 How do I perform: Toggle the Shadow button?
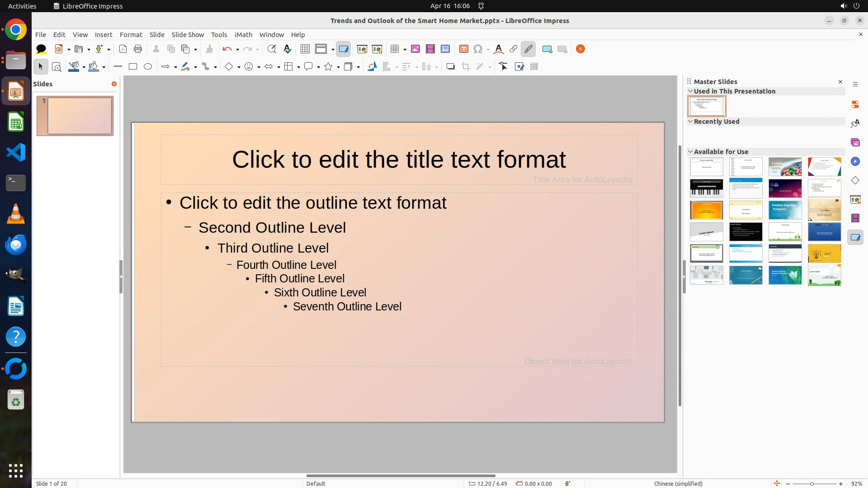coord(450,67)
